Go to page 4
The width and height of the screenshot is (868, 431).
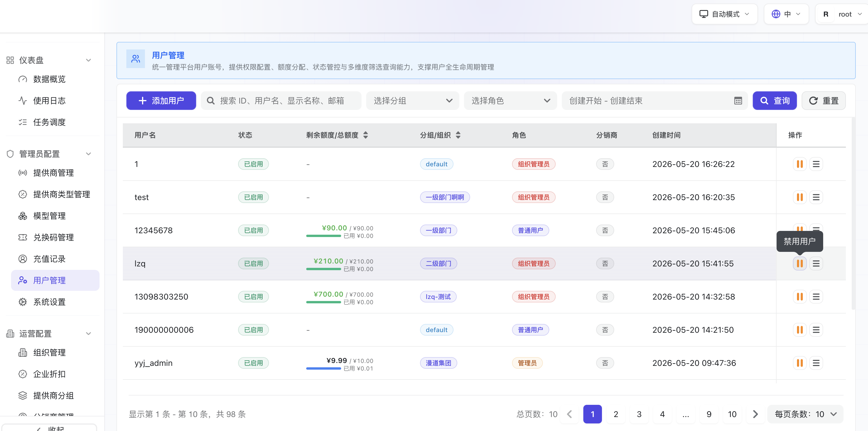point(662,414)
